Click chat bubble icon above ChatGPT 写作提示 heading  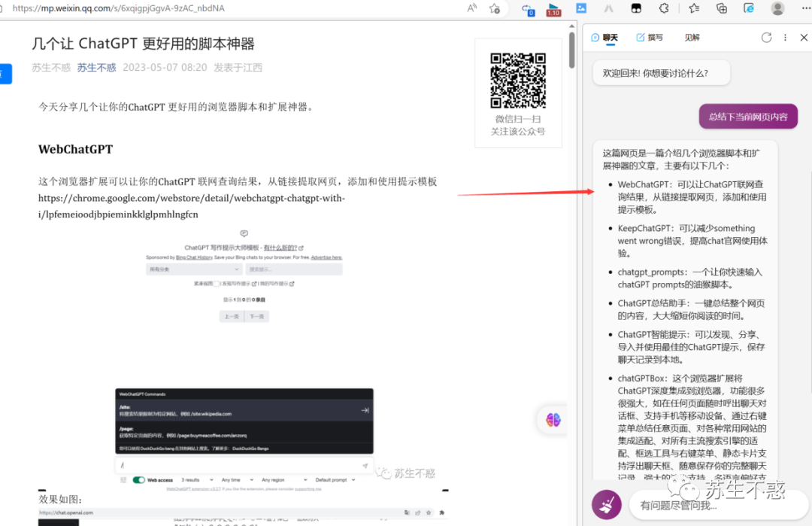pyautogui.click(x=244, y=234)
